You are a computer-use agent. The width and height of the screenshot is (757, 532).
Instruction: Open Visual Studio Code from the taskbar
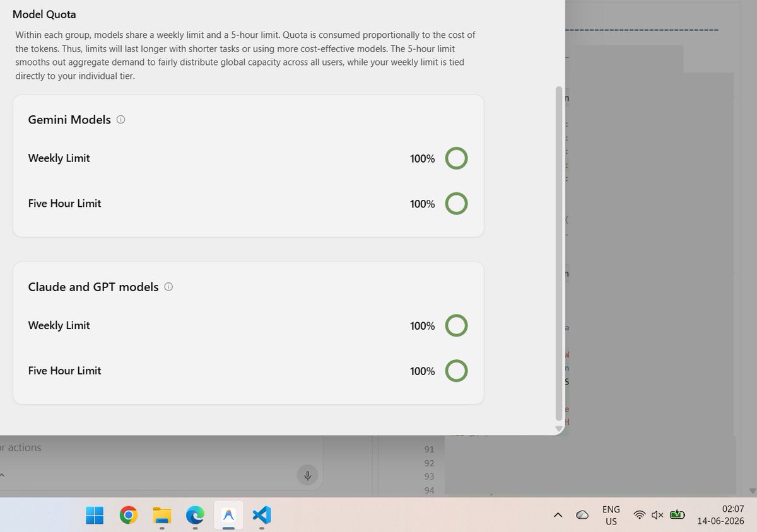261,515
